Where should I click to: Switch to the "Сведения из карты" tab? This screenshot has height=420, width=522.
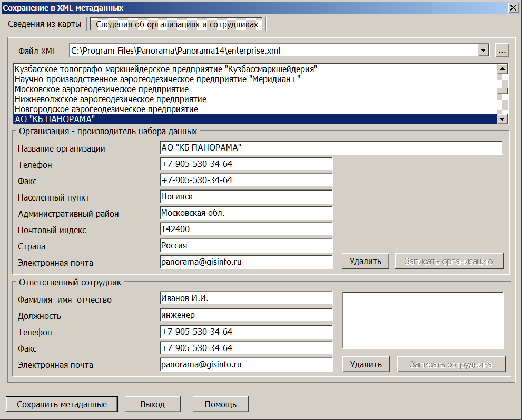click(x=45, y=24)
